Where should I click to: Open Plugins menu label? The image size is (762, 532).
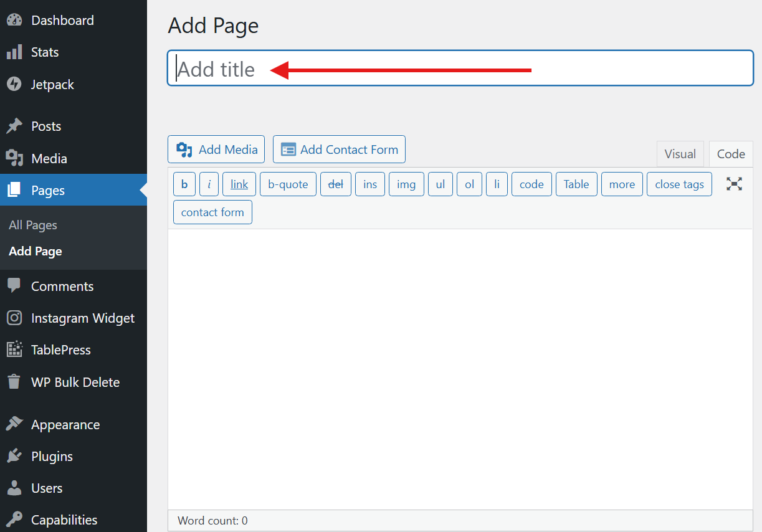click(x=52, y=456)
